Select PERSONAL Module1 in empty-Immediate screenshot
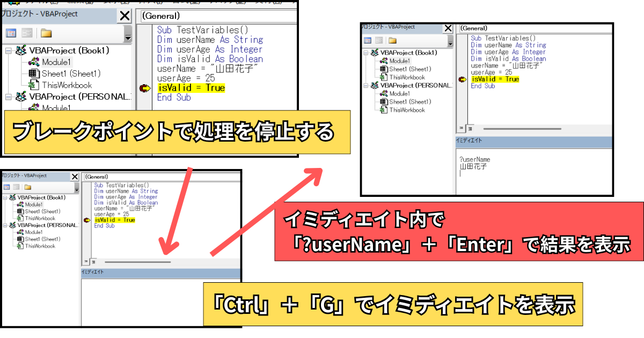The height and width of the screenshot is (338, 644). coord(34,232)
